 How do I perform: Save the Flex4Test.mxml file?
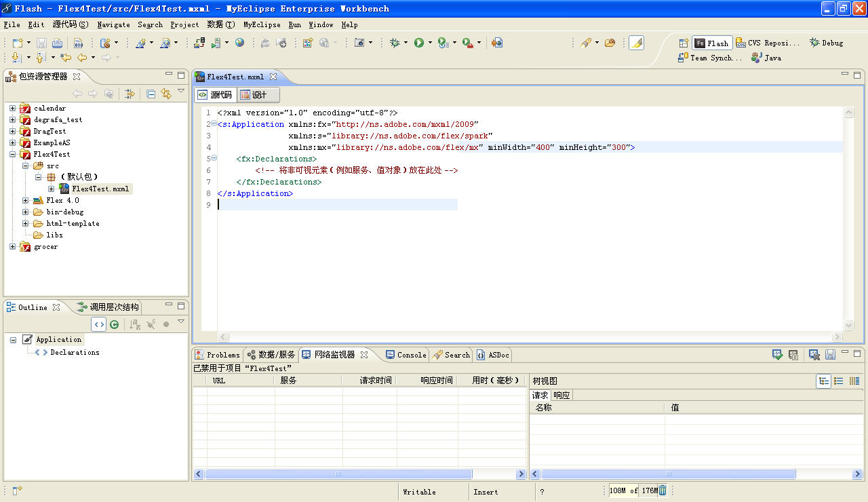click(41, 42)
